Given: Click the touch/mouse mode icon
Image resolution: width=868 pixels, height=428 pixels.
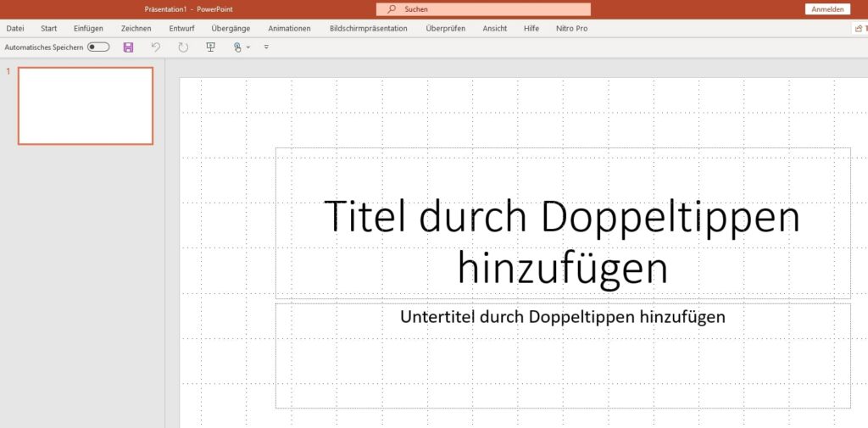Looking at the screenshot, I should (237, 47).
